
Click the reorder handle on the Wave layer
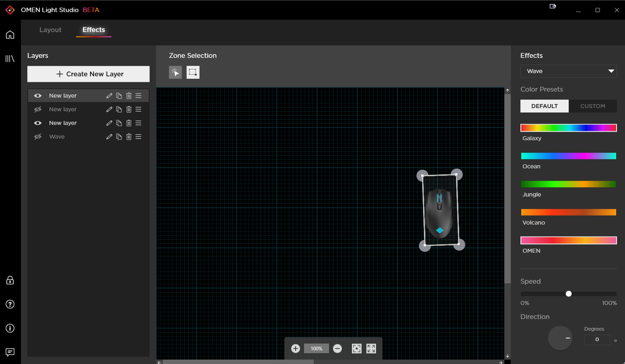[x=138, y=137]
